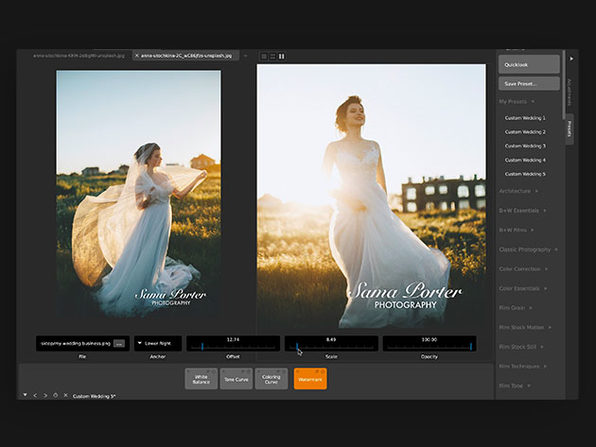Go to next preset with right arrow

pyautogui.click(x=45, y=396)
